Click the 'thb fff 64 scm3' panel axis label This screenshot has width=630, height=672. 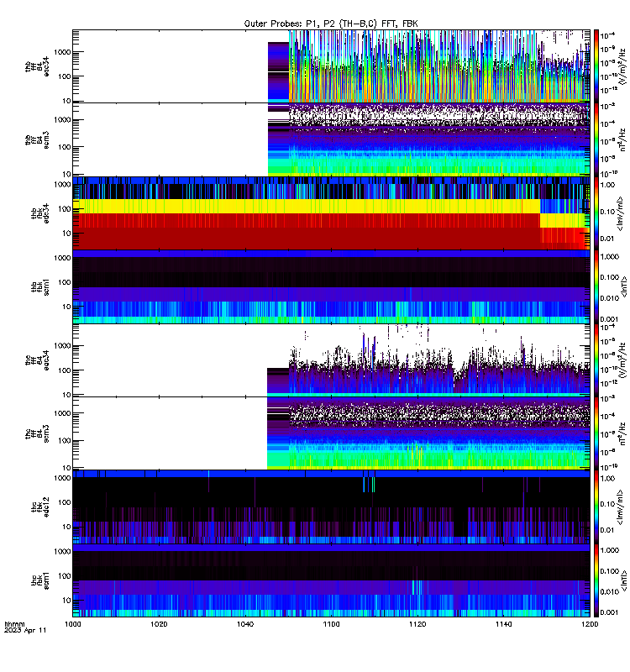coord(37,139)
